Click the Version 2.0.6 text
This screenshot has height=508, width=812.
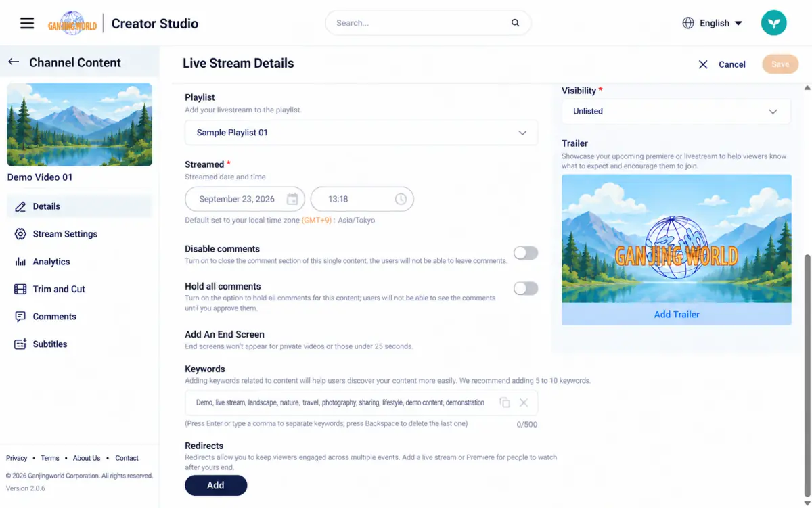pyautogui.click(x=26, y=488)
